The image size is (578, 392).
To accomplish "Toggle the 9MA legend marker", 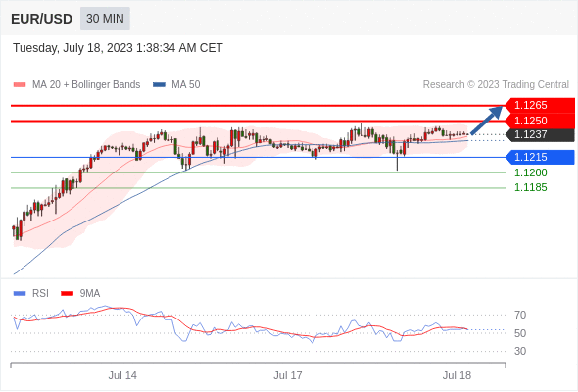I will point(67,294).
